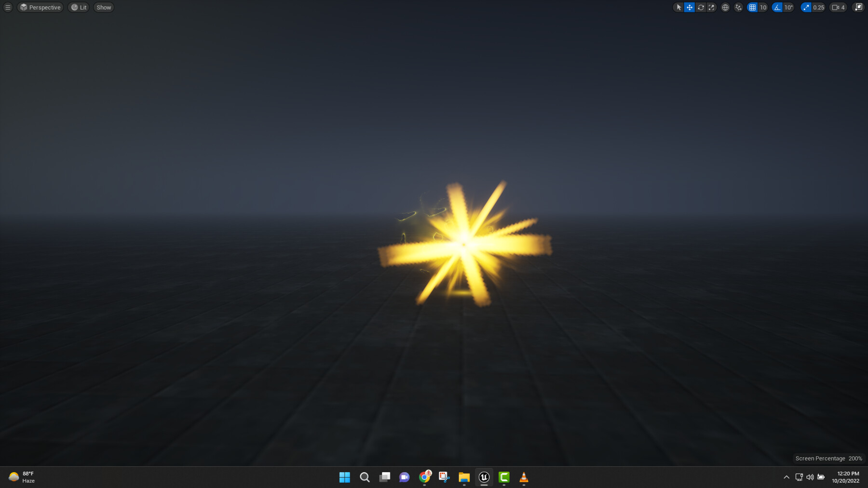Enable surface snapping via its toolbar icon
The height and width of the screenshot is (488, 868).
coord(738,7)
